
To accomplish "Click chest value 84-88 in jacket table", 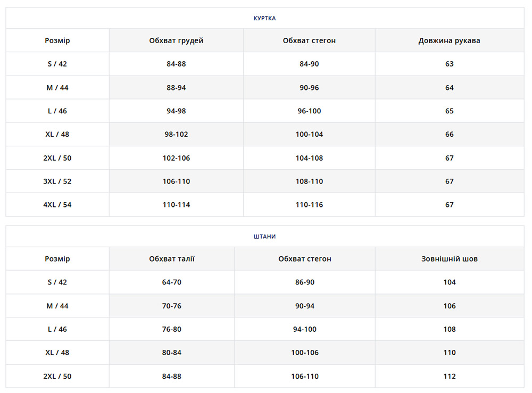I will click(x=176, y=64).
